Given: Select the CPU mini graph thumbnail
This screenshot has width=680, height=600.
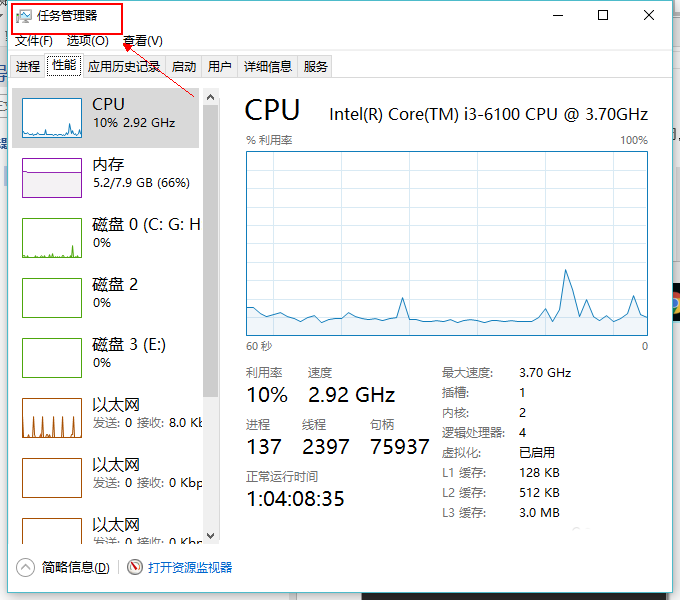Looking at the screenshot, I should pyautogui.click(x=52, y=118).
